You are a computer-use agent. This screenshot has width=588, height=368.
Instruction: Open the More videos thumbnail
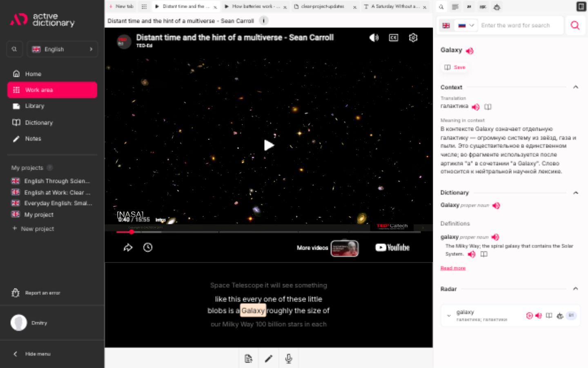[x=345, y=248]
